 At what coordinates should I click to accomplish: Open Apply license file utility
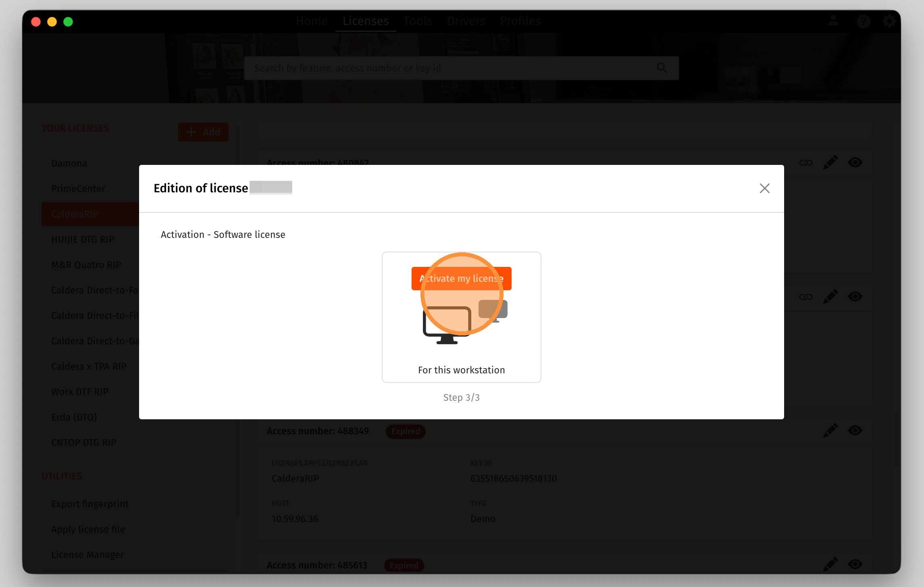[x=88, y=529]
